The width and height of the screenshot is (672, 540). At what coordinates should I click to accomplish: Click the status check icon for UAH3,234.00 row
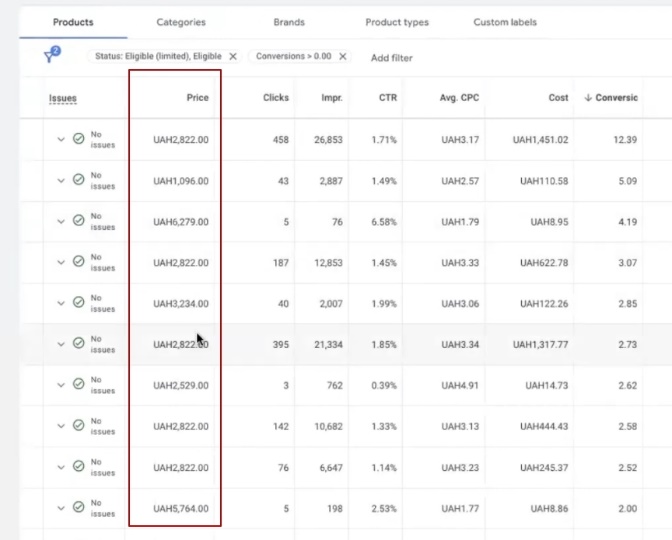78,303
